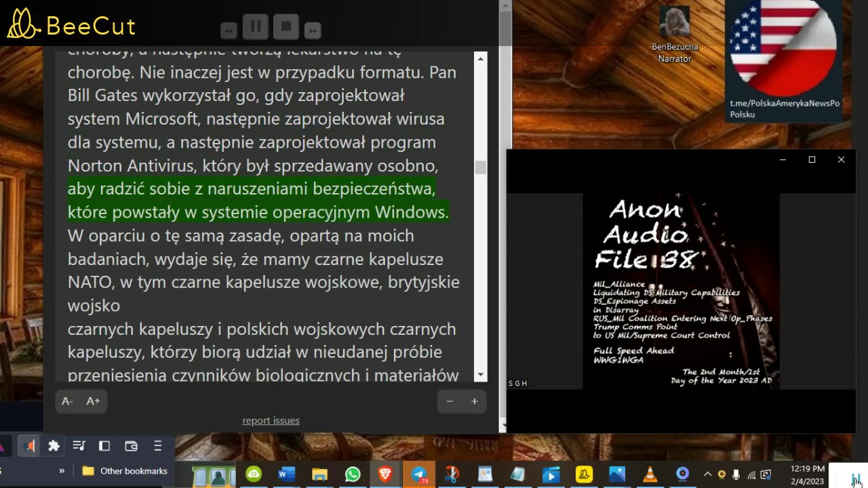The height and width of the screenshot is (488, 868).
Task: Open the media control playlist icon
Action: pyautogui.click(x=79, y=446)
